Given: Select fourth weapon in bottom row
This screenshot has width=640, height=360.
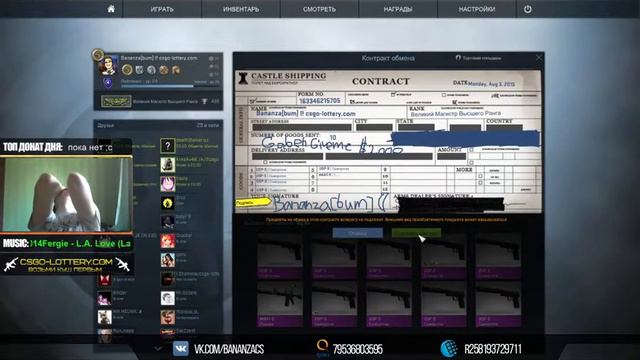Looking at the screenshot, I should click(x=444, y=304).
